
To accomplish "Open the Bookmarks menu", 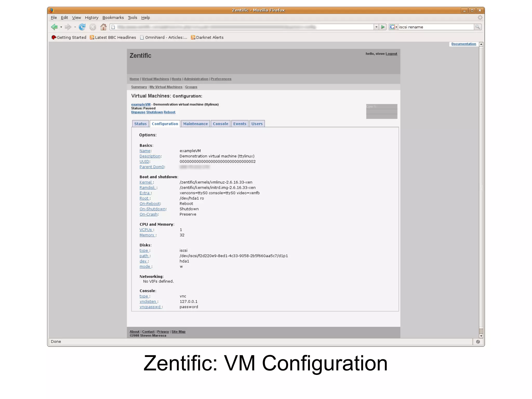I will [x=113, y=18].
